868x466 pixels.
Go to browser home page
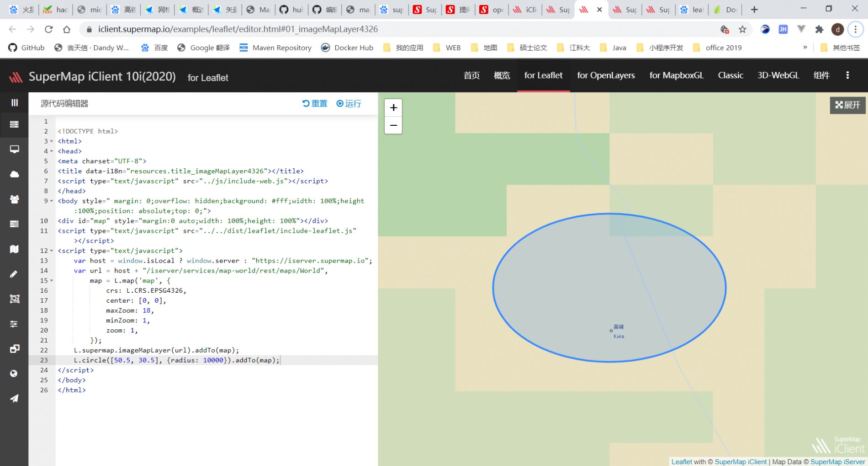coord(67,29)
